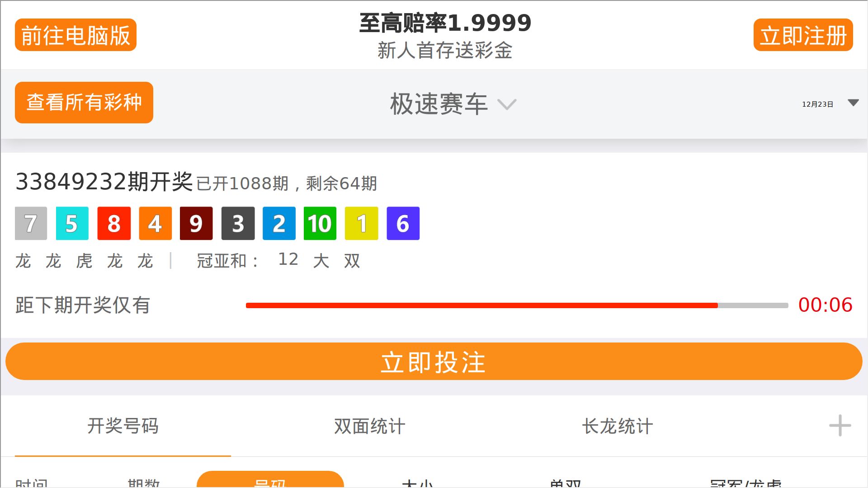Select the red number 8 ball
This screenshot has height=488, width=868.
tap(114, 223)
